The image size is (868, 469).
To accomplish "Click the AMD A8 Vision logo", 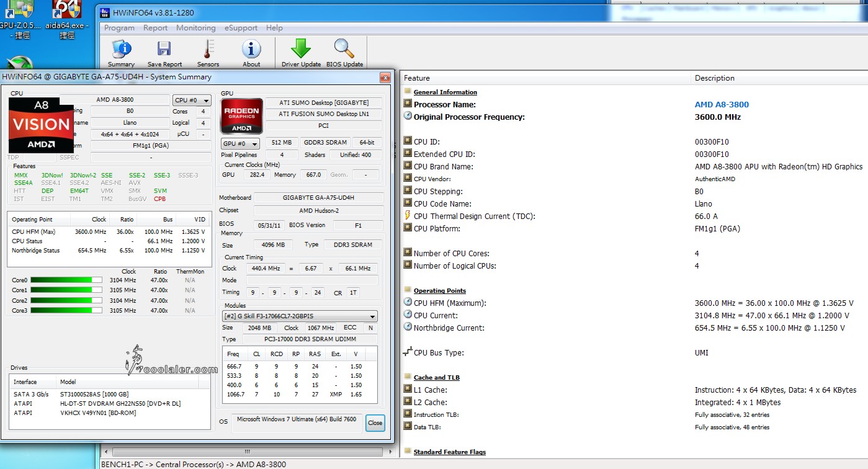I will click(x=42, y=125).
